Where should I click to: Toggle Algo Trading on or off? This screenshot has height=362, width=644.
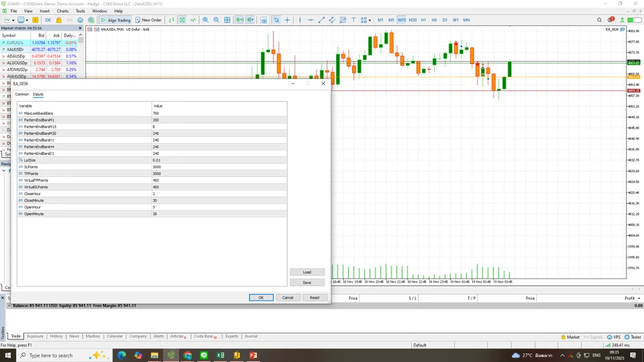pos(115,19)
